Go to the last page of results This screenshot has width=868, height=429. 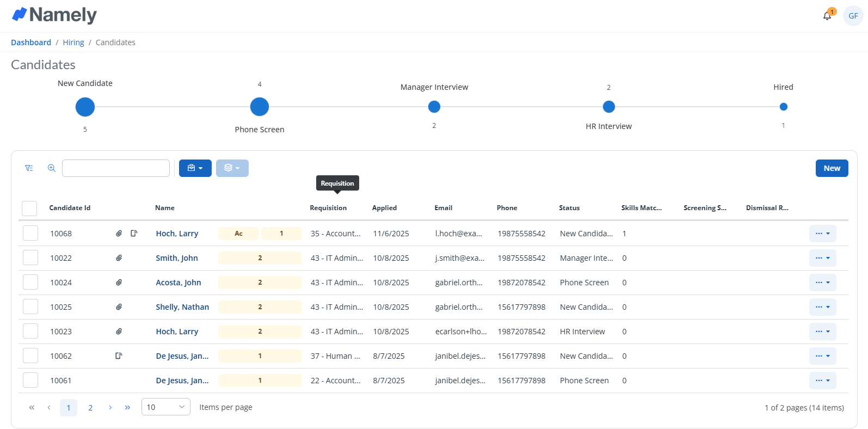[x=127, y=407]
